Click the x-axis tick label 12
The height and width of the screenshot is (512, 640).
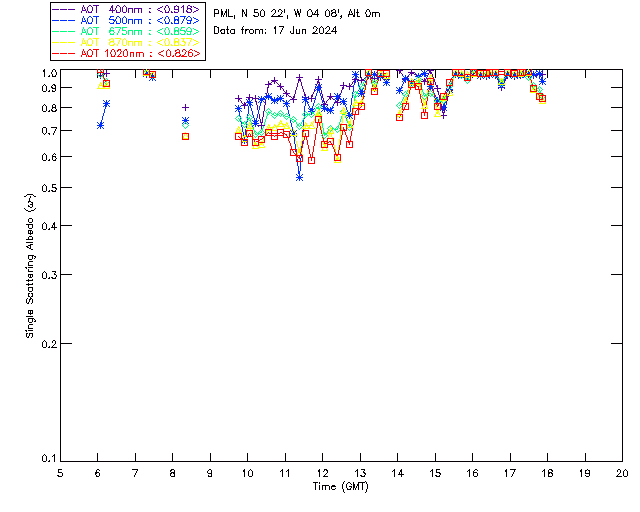coord(322,473)
